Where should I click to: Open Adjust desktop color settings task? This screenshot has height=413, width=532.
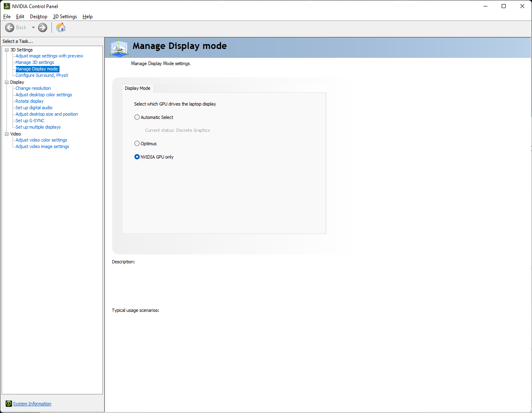click(x=44, y=95)
